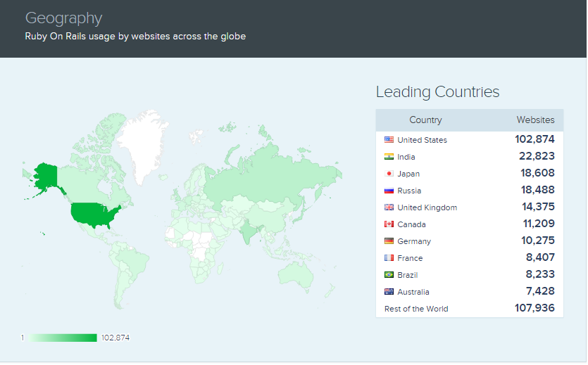
Task: Select the United Kingdom country name
Action: pos(427,207)
